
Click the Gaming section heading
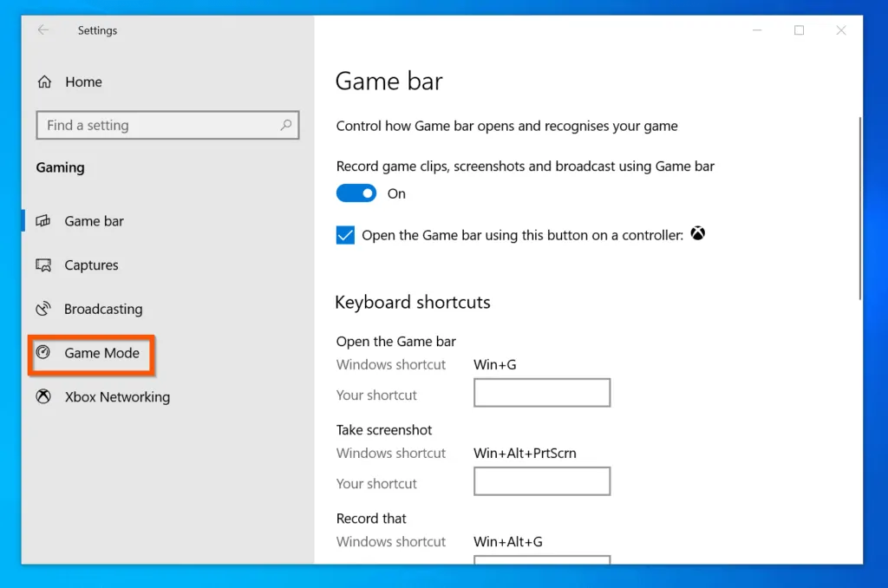click(60, 167)
